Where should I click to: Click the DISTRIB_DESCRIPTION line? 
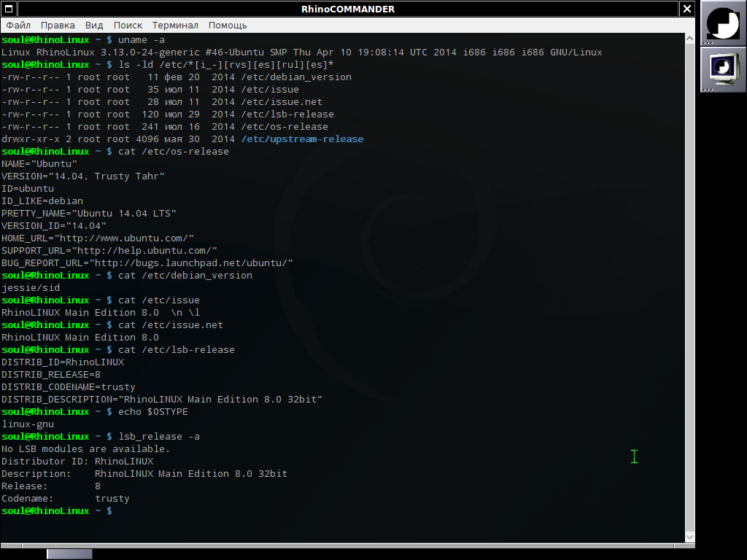coord(162,399)
